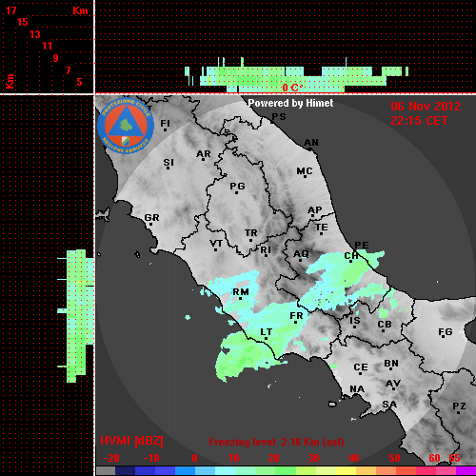Click the "17" altitude scale label

tap(10, 10)
